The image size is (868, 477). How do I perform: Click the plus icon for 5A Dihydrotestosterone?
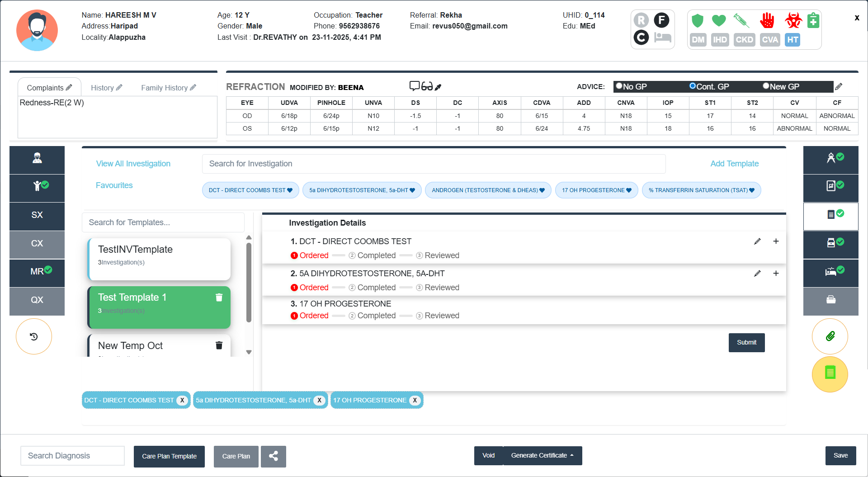point(776,274)
